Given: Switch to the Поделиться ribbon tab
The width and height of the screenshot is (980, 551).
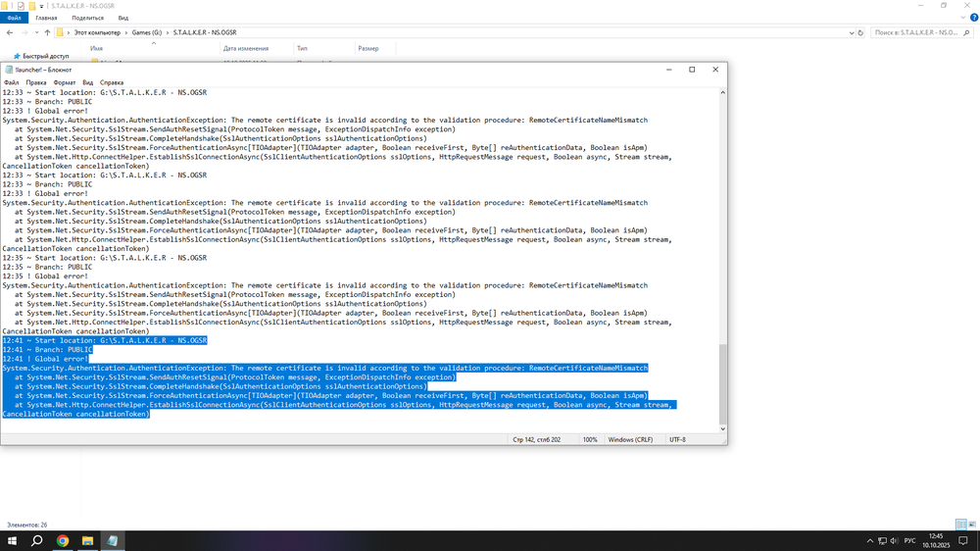Looking at the screenshot, I should 87,18.
